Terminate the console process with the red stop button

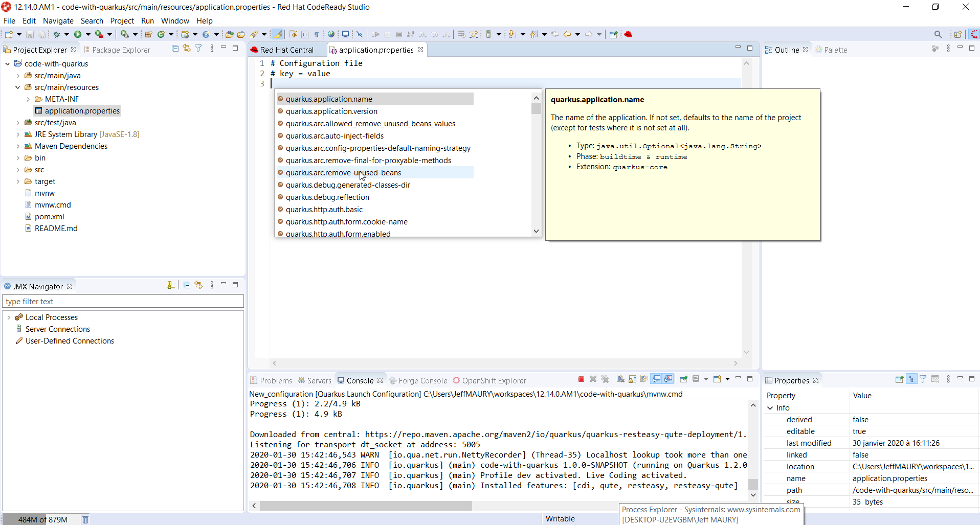[581, 379]
